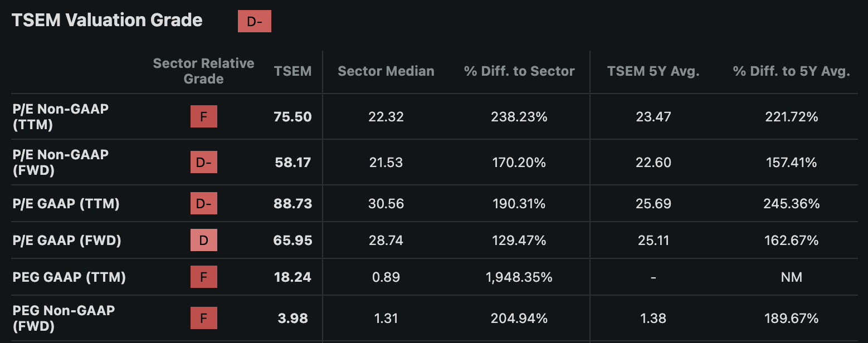Click the Sector Median column header
This screenshot has width=868, height=343.
coord(386,71)
